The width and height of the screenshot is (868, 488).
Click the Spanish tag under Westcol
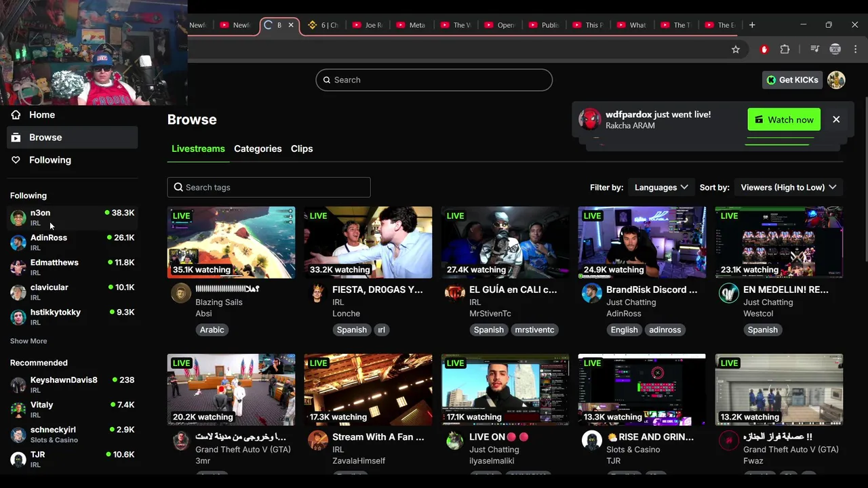pyautogui.click(x=762, y=330)
